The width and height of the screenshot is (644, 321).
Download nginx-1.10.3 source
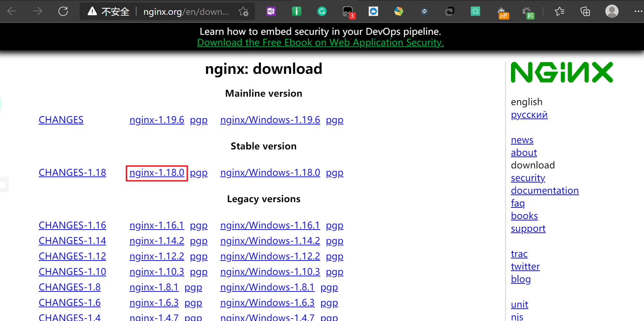click(x=157, y=272)
